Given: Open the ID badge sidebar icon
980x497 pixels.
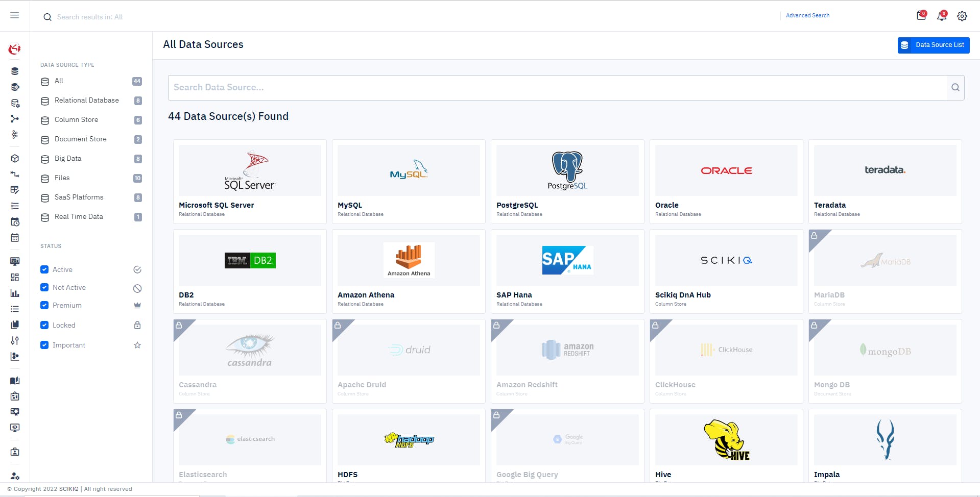Looking at the screenshot, I should (x=15, y=452).
